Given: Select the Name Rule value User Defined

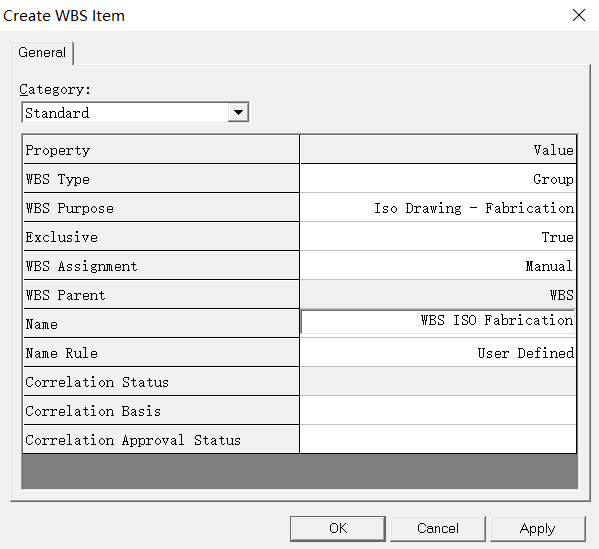Looking at the screenshot, I should 438,353.
